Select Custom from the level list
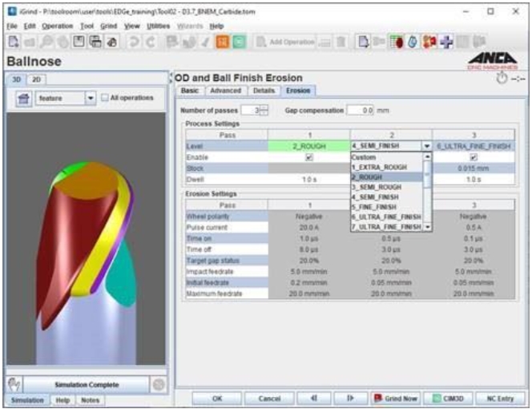The width and height of the screenshot is (532, 409). [x=387, y=157]
